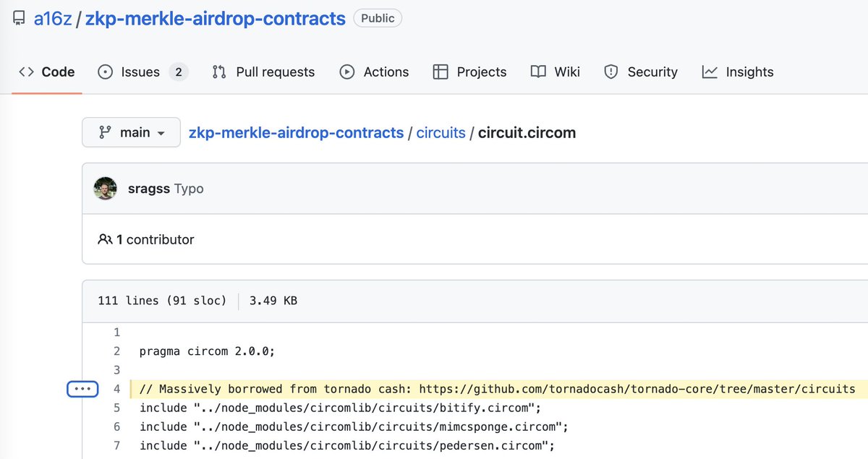
Task: Click the Massively borrowed from tornado cash comment
Action: (x=498, y=389)
